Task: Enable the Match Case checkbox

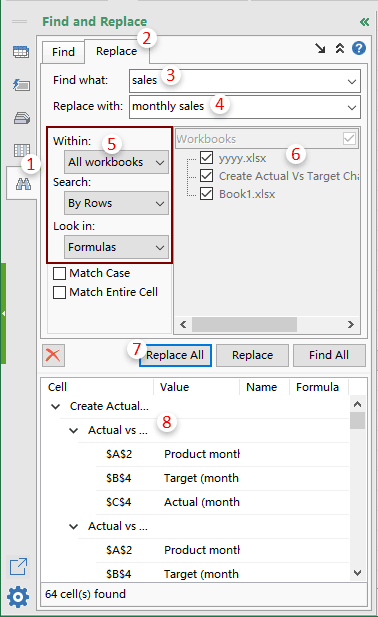Action: [x=59, y=273]
